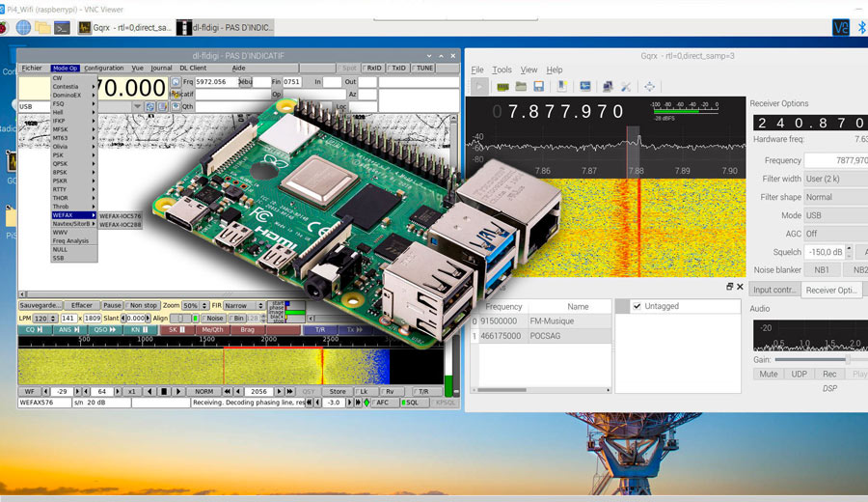Open the Raspberry Pi menu icon
This screenshot has width=868, height=502.
click(x=3, y=27)
